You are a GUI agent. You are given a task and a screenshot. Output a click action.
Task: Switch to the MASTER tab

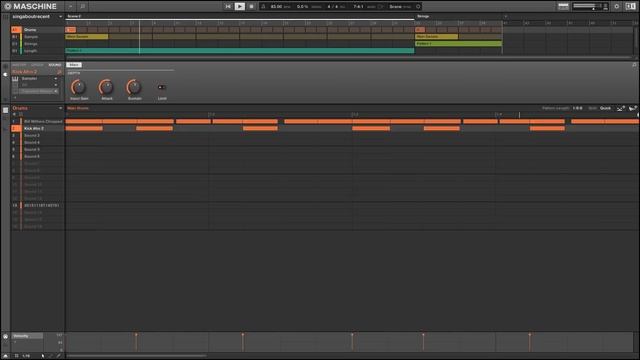18,65
